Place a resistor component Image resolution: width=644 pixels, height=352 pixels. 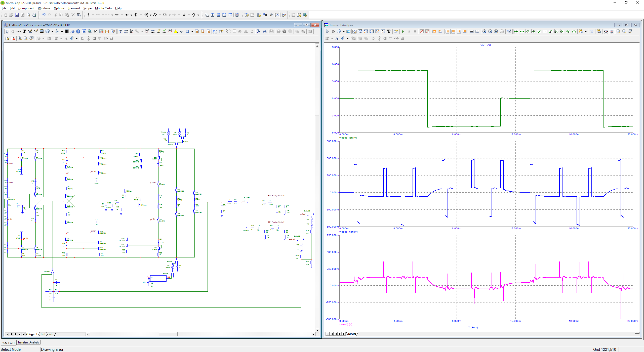pyautogui.click(x=98, y=15)
